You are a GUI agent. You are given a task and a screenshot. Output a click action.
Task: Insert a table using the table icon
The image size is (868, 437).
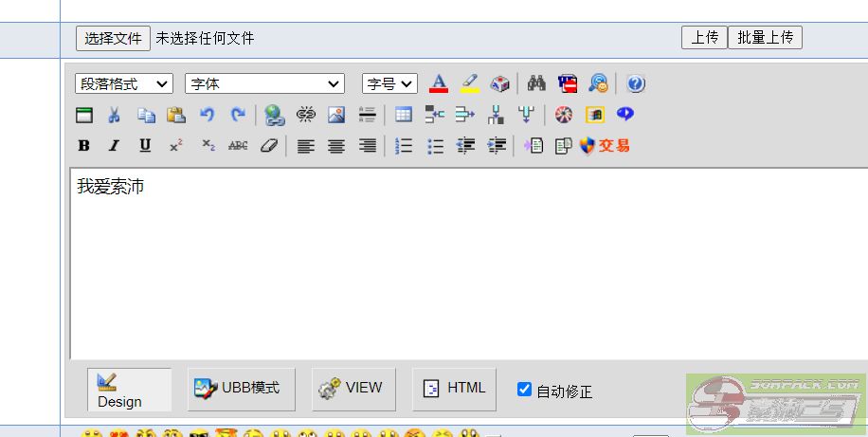404,115
